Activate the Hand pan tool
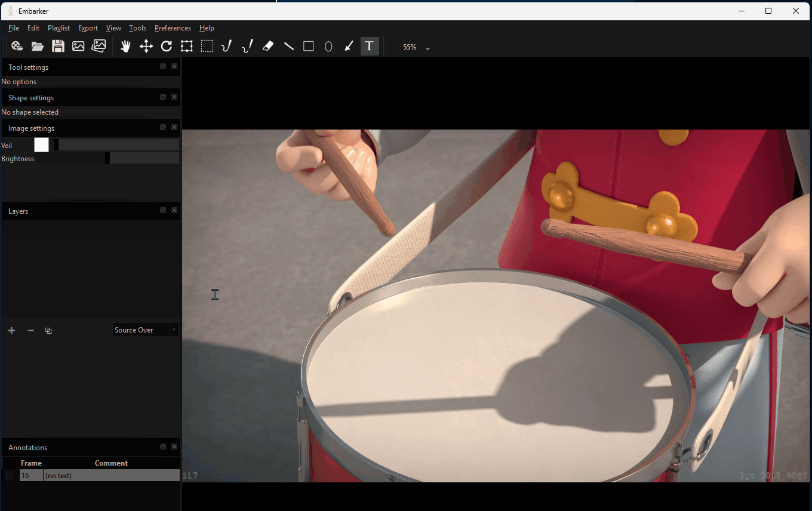812x511 pixels. [125, 47]
